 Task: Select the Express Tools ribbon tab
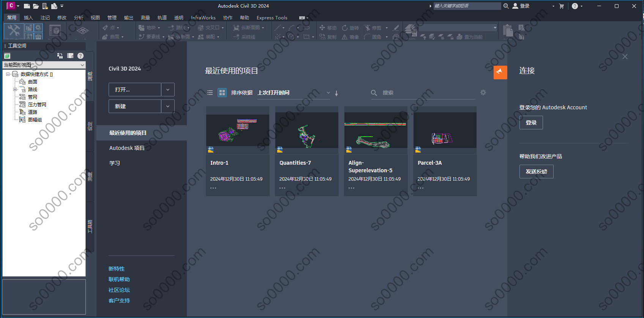pyautogui.click(x=271, y=18)
